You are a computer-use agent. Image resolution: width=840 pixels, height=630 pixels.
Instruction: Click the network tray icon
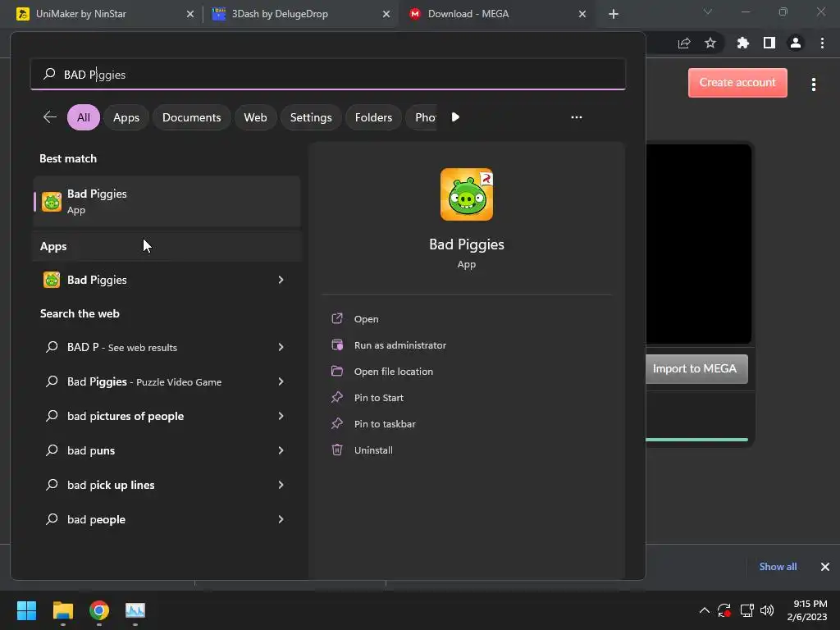click(746, 610)
